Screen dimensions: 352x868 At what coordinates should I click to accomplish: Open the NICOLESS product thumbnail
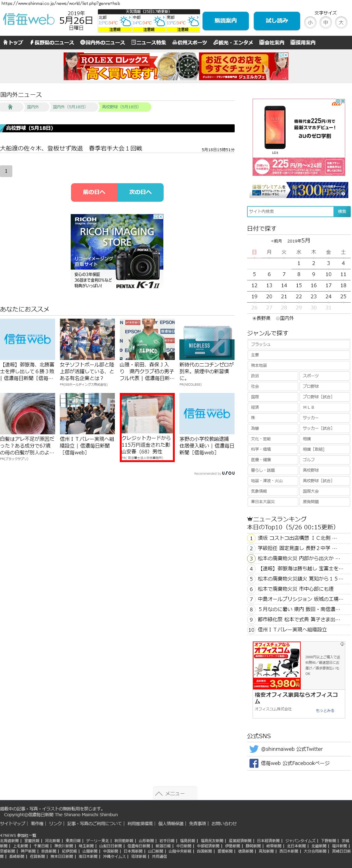(x=207, y=339)
